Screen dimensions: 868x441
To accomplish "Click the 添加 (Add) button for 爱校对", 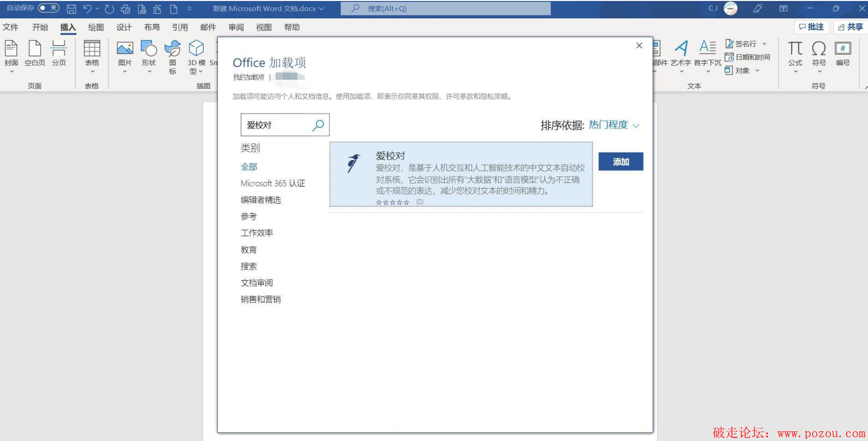I will point(621,162).
